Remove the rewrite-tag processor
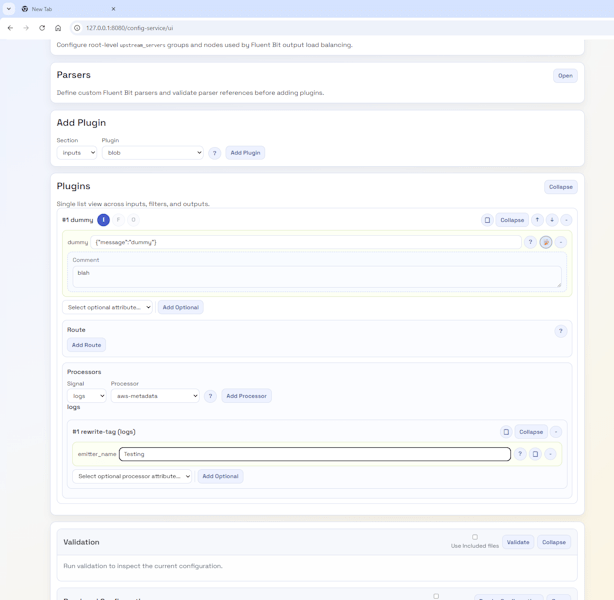 pyautogui.click(x=556, y=432)
